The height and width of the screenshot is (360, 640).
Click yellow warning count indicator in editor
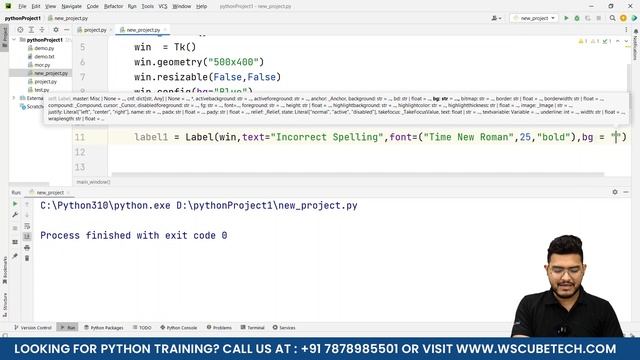pos(582,41)
